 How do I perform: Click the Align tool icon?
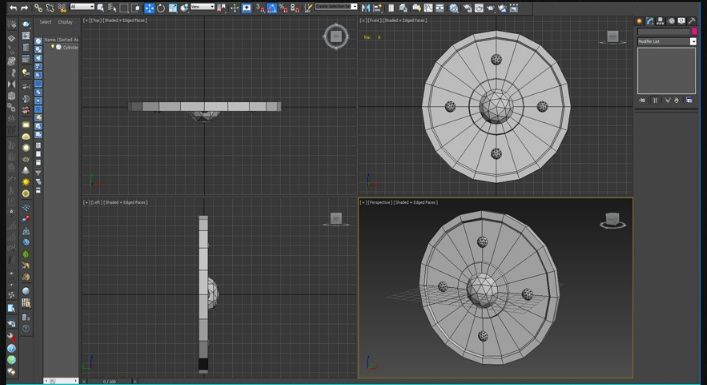tap(377, 8)
